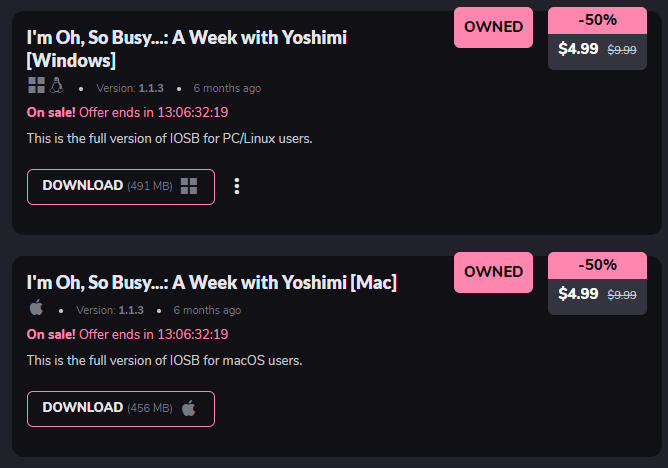Click the Apple platform icon under Mac title
Image resolution: width=668 pixels, height=468 pixels.
tap(37, 308)
